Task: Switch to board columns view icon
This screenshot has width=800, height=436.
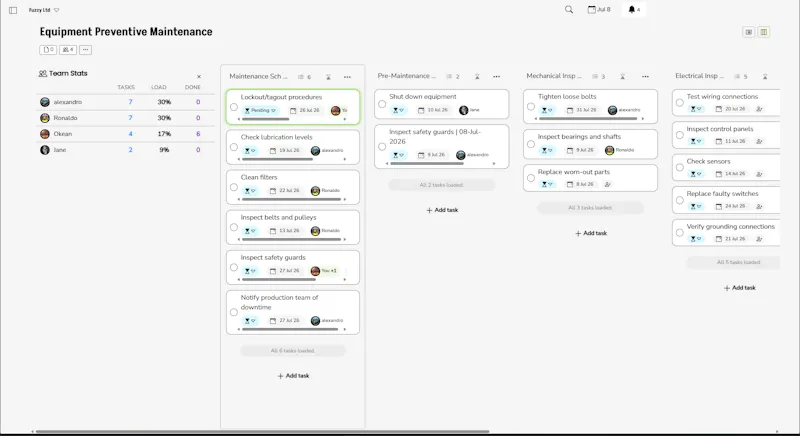Action: point(764,32)
